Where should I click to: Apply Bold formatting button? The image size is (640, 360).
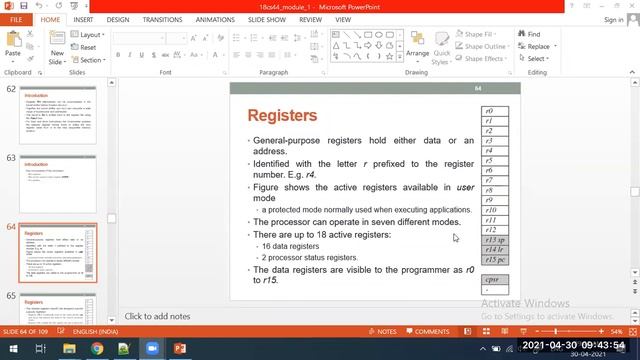pos(118,55)
